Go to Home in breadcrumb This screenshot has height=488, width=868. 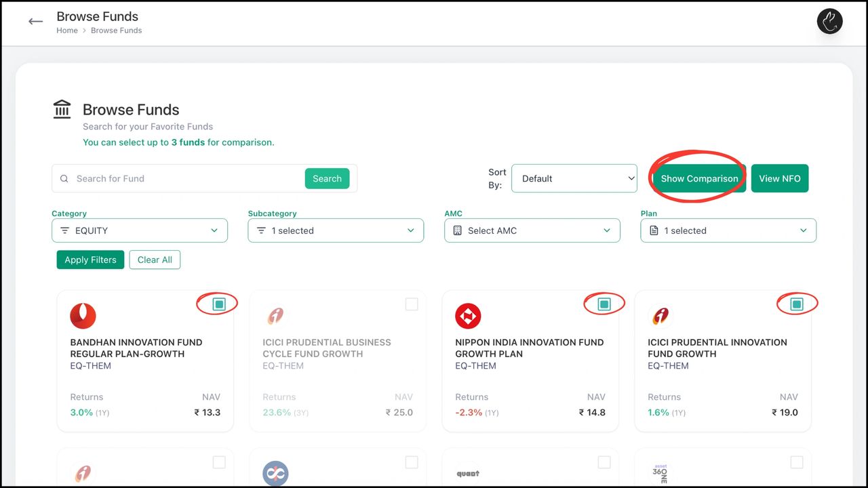[x=67, y=30]
